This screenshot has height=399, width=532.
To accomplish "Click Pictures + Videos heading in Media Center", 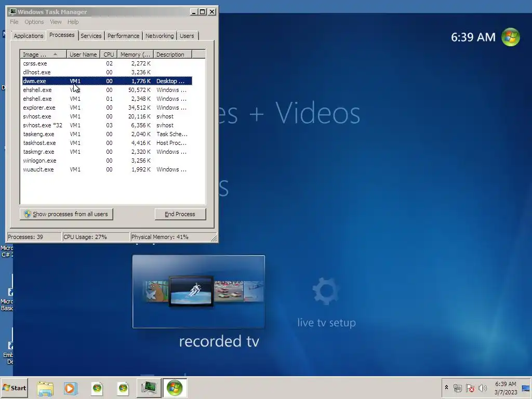I will point(289,113).
